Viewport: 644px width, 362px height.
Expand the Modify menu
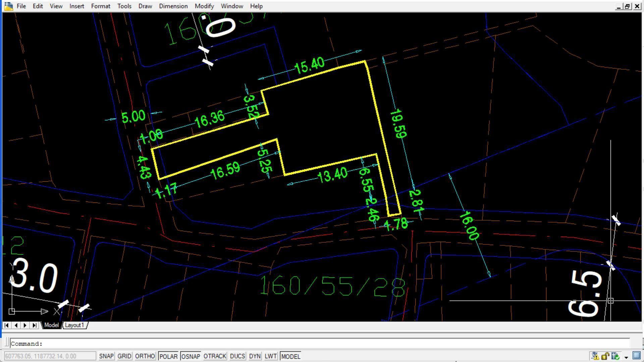click(x=204, y=6)
